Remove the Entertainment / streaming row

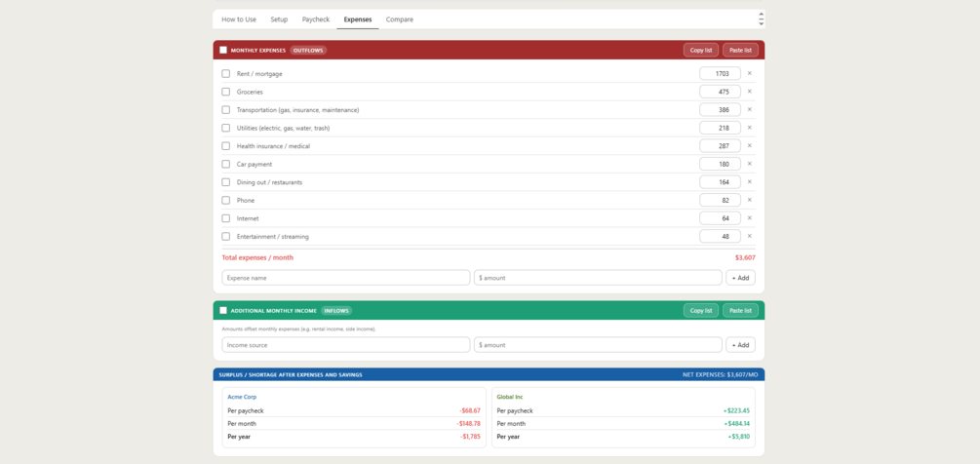tap(749, 236)
